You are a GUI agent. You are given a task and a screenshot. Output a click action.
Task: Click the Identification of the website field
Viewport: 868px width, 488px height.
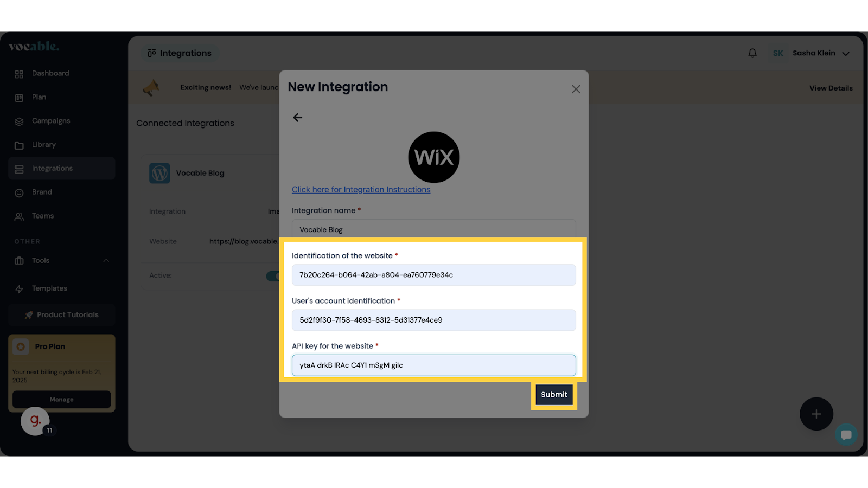[434, 275]
